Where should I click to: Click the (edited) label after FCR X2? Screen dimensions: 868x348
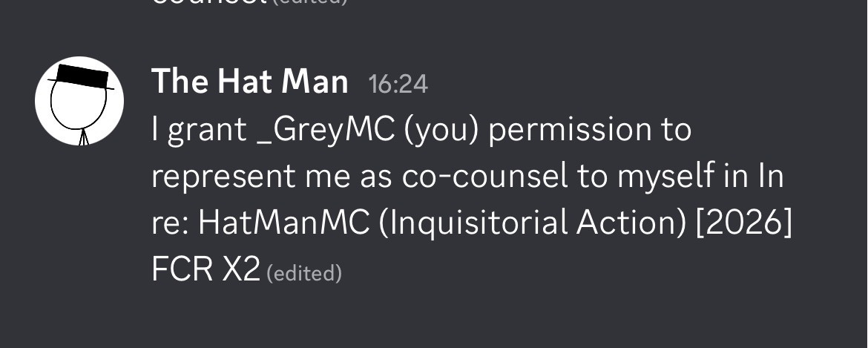(x=304, y=273)
